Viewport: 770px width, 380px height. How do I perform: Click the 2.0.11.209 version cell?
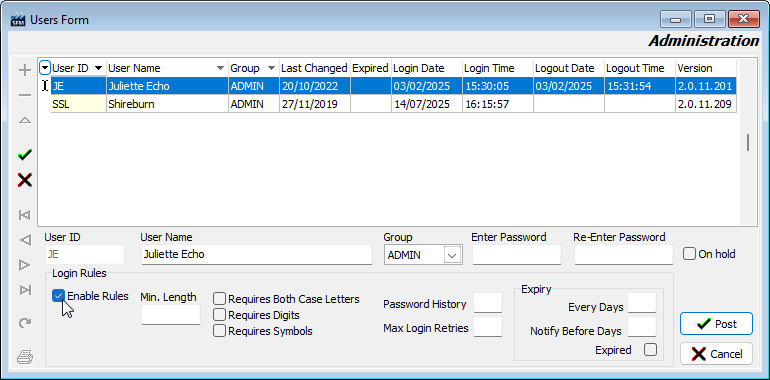point(706,104)
